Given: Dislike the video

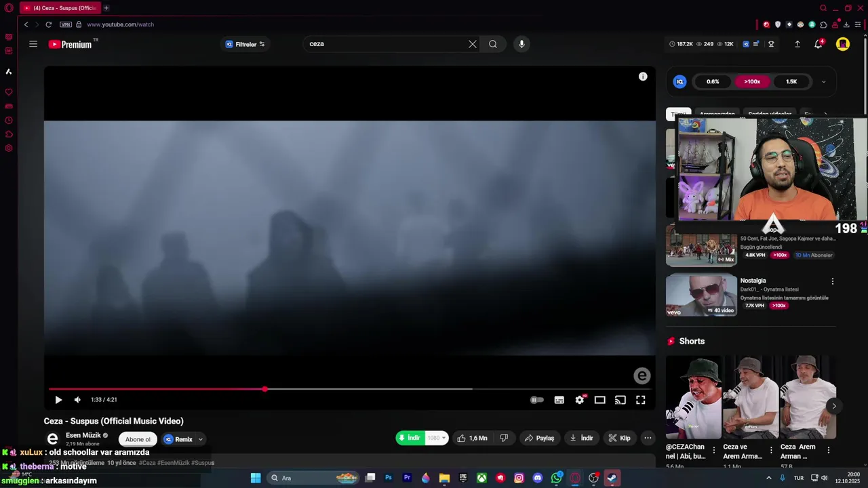Looking at the screenshot, I should coord(504,438).
